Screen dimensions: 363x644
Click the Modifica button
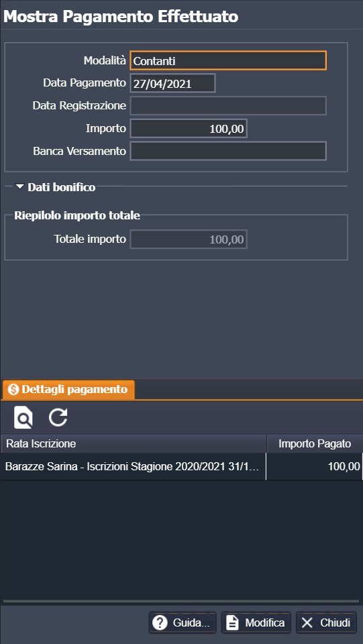pyautogui.click(x=256, y=623)
